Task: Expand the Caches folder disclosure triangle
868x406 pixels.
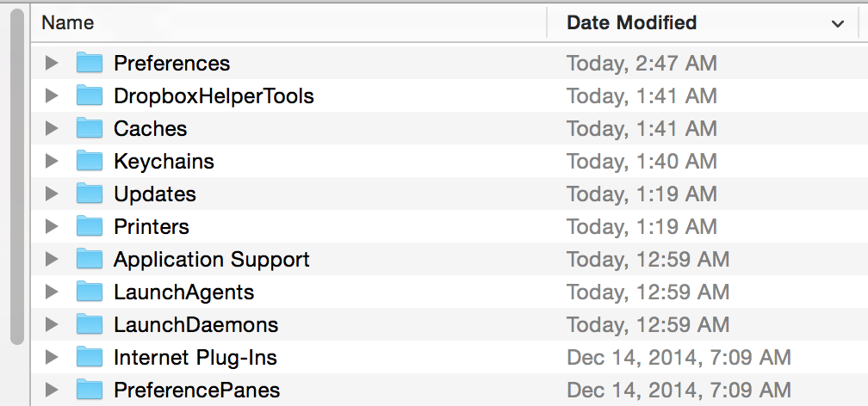Action: click(x=52, y=128)
